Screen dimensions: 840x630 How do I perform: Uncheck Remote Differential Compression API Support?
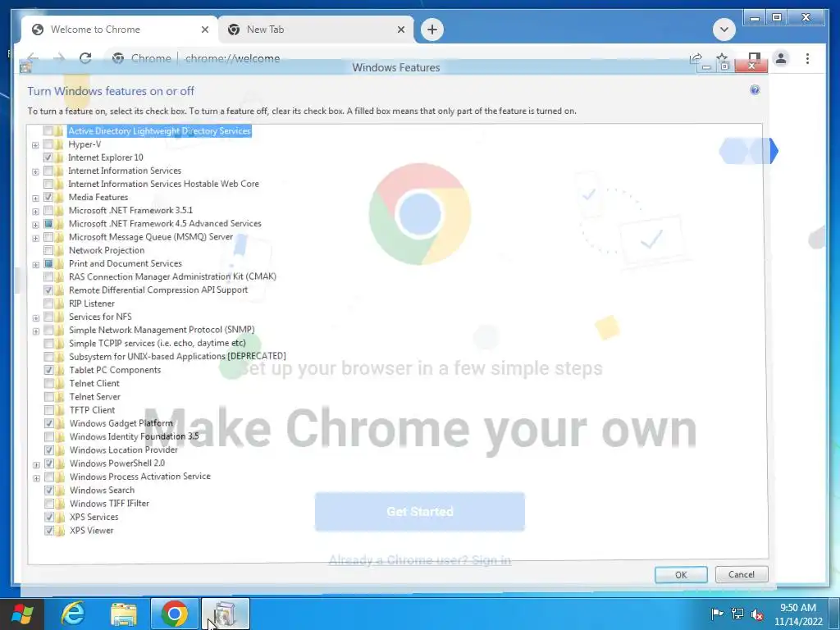click(48, 290)
